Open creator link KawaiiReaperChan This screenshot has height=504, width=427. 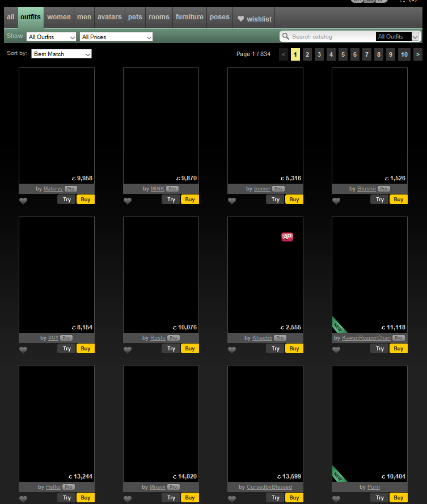[366, 338]
